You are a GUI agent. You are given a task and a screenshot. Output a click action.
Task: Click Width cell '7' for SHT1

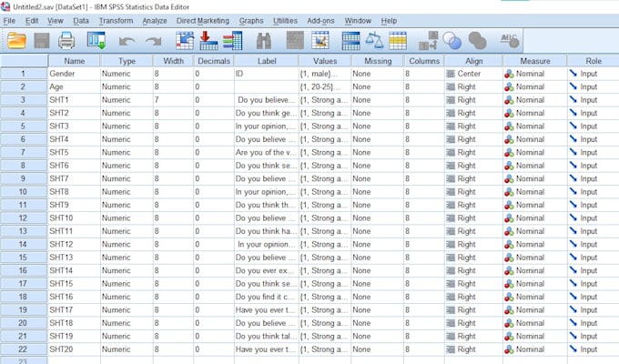coord(173,100)
